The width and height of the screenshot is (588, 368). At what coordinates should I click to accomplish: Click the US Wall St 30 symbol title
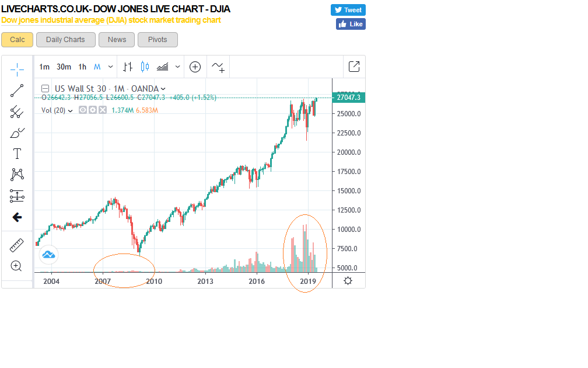tap(80, 89)
